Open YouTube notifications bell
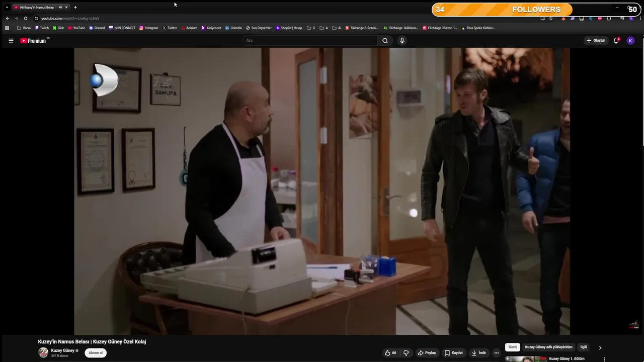 (x=616, y=41)
